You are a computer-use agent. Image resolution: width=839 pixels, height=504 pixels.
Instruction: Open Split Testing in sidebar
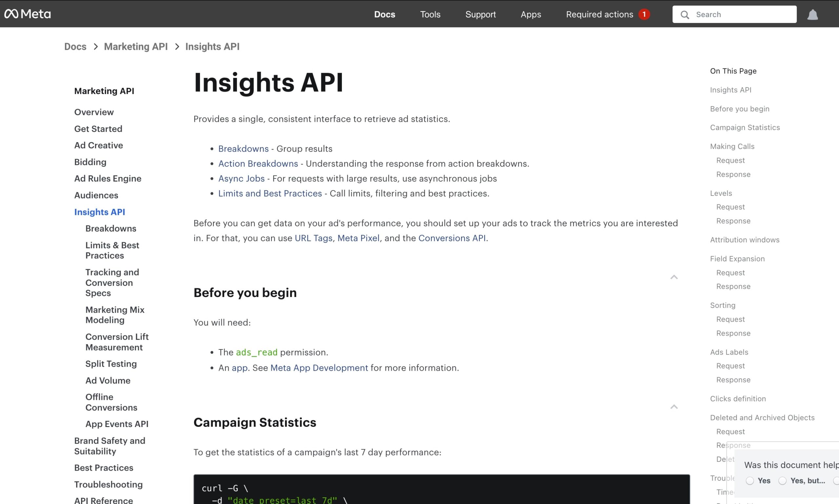pos(111,364)
